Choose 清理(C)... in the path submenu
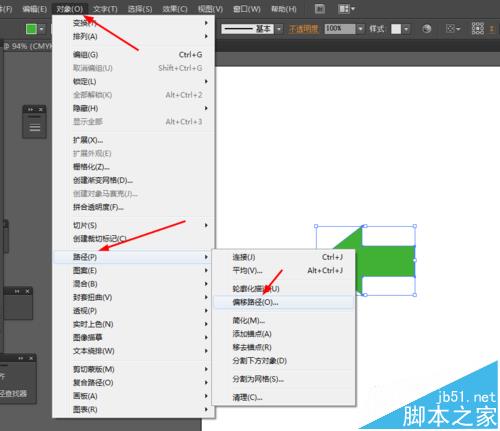This screenshot has width=500, height=431. point(284,397)
